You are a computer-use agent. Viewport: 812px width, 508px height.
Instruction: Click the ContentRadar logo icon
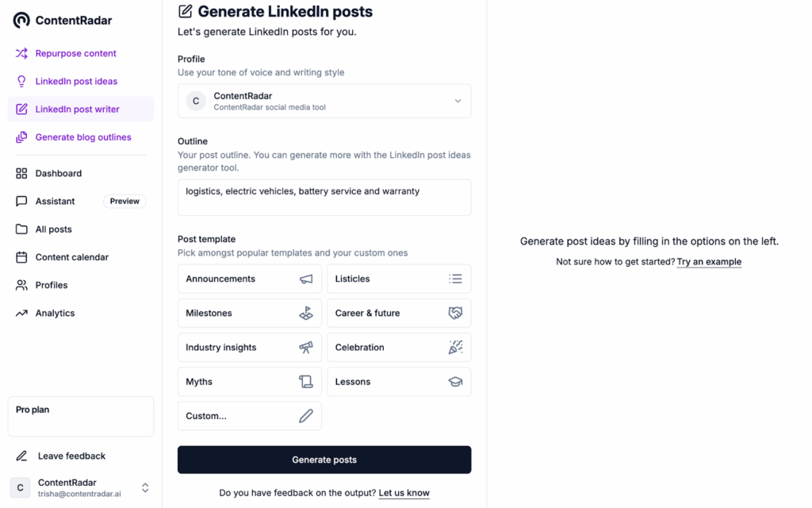click(21, 21)
